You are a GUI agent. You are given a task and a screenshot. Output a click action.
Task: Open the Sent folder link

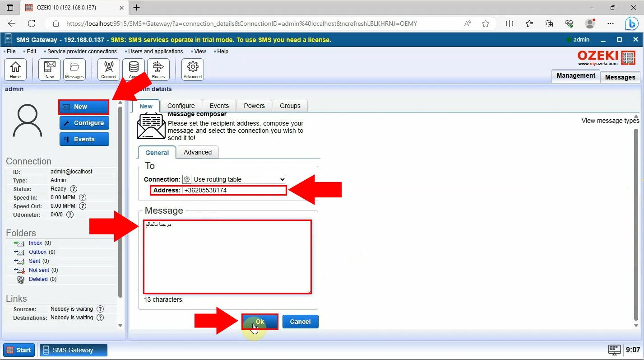[x=34, y=261]
